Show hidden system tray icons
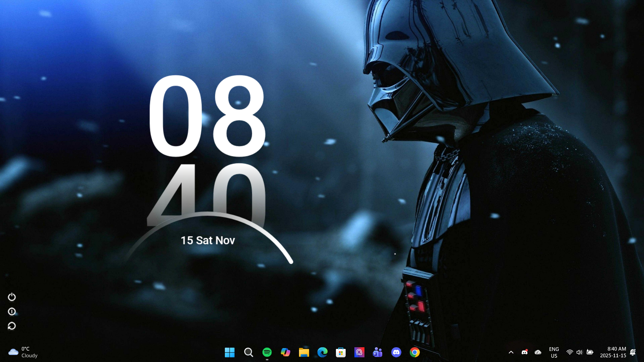Viewport: 644px width, 362px height. pos(511,352)
